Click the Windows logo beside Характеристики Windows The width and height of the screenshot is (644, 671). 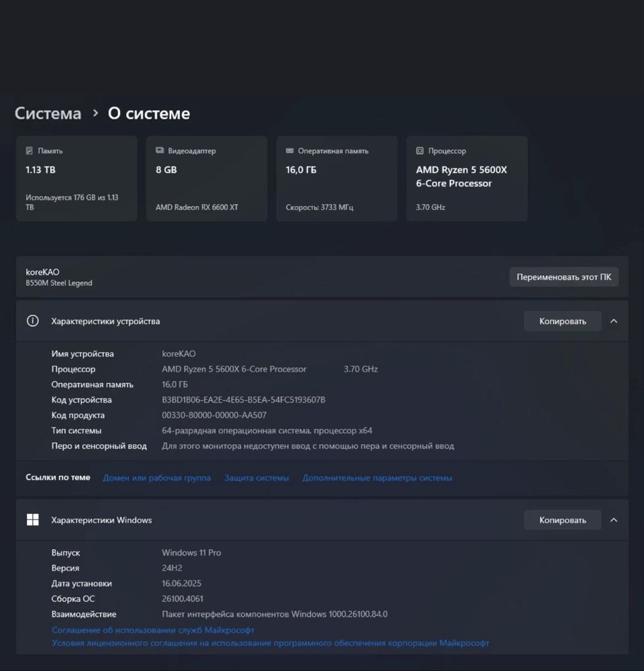(32, 520)
